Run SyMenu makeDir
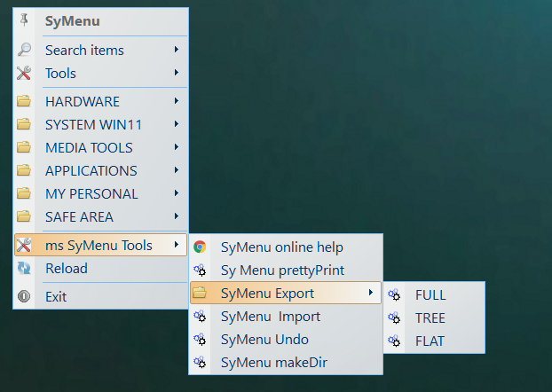The width and height of the screenshot is (552, 392). [286, 363]
